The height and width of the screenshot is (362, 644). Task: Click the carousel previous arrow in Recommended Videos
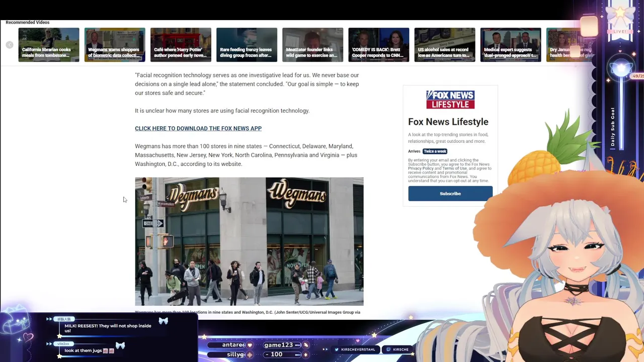click(x=9, y=45)
